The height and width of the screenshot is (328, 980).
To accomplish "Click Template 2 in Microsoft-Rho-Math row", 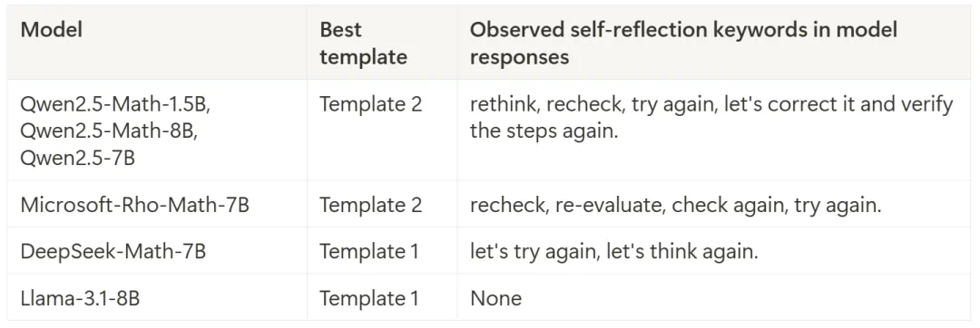I will click(x=371, y=205).
